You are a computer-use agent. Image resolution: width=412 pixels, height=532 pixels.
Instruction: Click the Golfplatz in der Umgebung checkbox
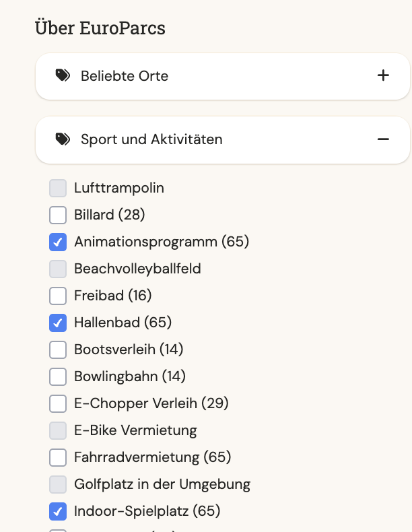[58, 484]
